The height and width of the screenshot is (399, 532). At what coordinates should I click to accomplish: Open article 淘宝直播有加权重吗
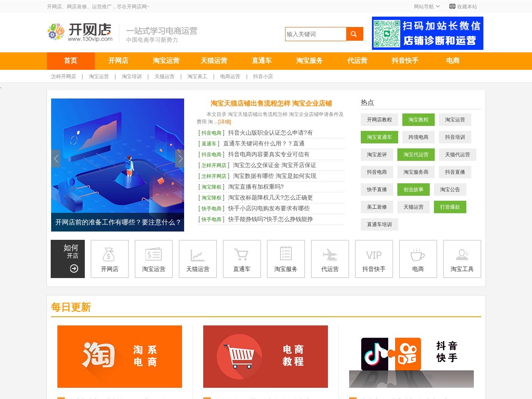[x=256, y=187]
